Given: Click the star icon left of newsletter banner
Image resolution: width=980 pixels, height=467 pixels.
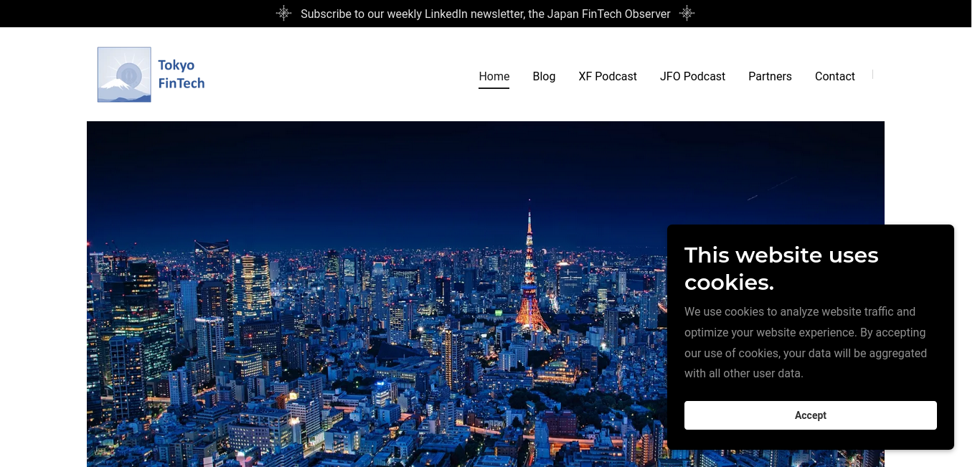Looking at the screenshot, I should 284,14.
